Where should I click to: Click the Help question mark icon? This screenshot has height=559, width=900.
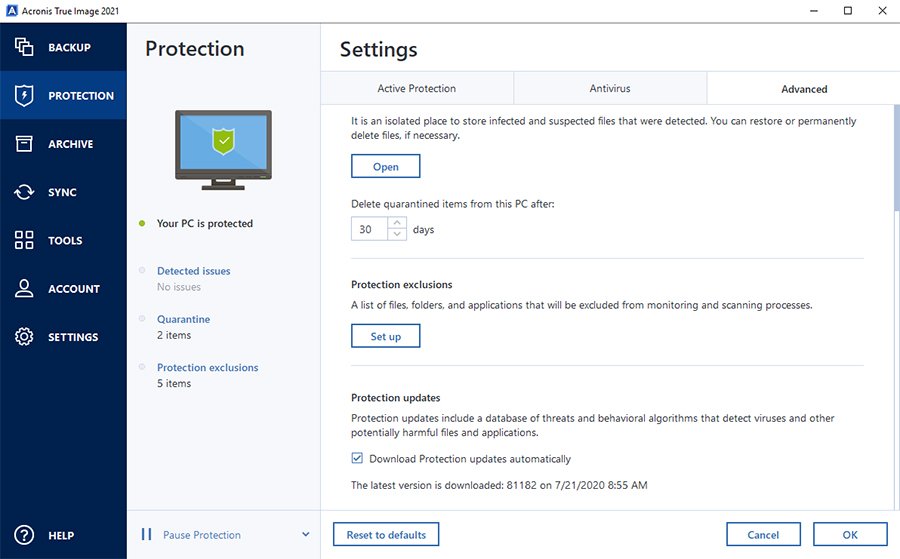pyautogui.click(x=24, y=535)
